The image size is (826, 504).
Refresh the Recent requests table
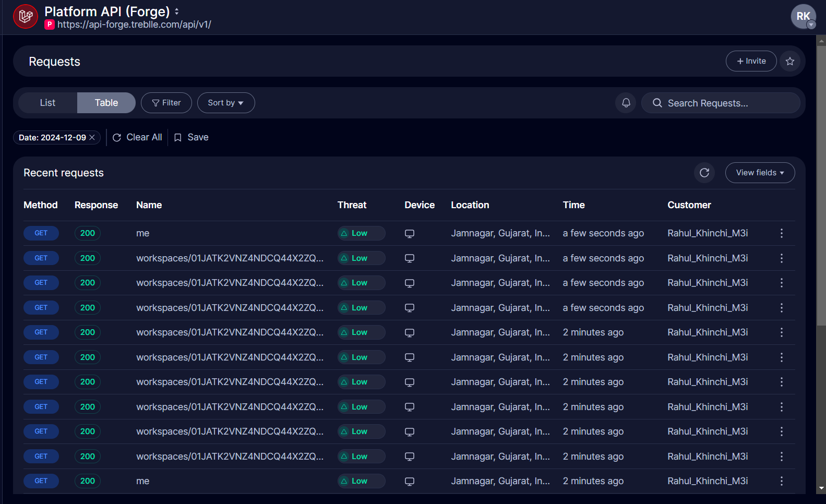704,173
